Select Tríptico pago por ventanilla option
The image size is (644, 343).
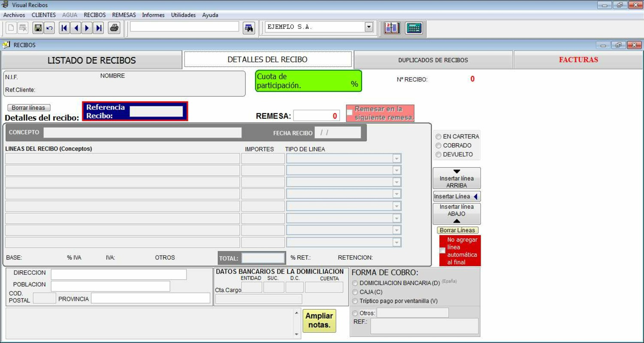[x=355, y=301]
